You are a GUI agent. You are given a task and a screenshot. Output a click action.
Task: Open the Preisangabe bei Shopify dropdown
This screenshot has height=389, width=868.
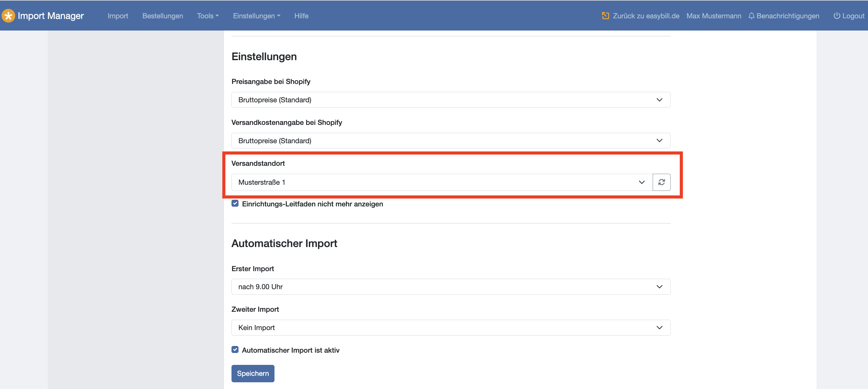coord(451,100)
